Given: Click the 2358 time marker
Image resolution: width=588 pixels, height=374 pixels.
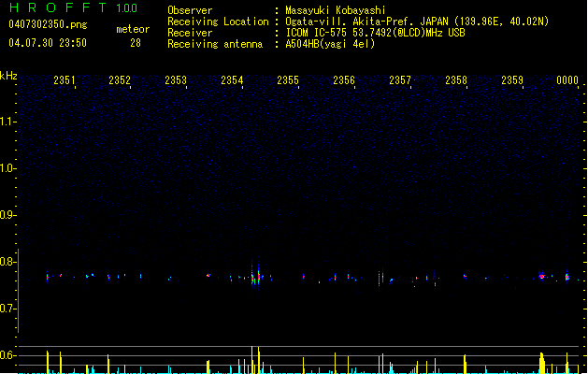Looking at the screenshot, I should pos(456,80).
